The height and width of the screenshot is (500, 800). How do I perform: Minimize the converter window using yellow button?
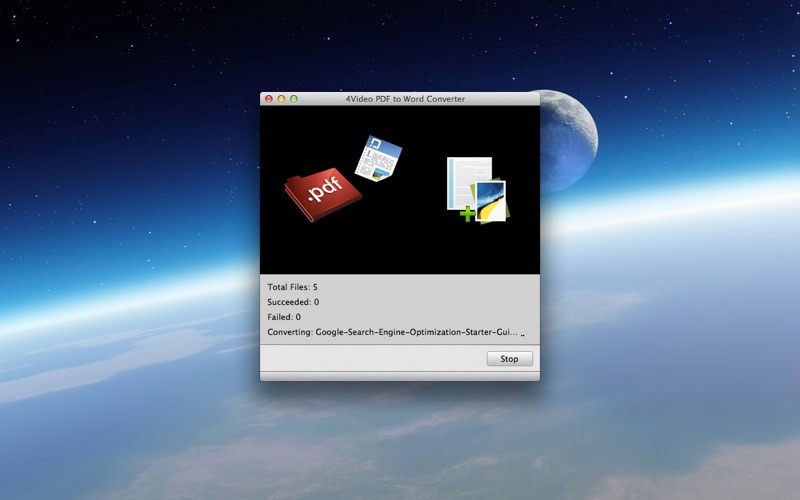click(x=281, y=99)
